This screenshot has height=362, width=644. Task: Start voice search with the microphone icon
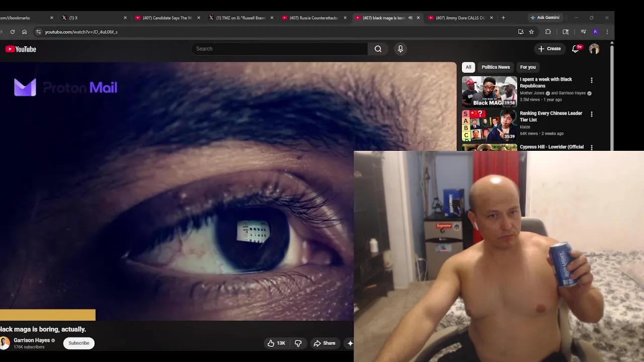pos(400,49)
